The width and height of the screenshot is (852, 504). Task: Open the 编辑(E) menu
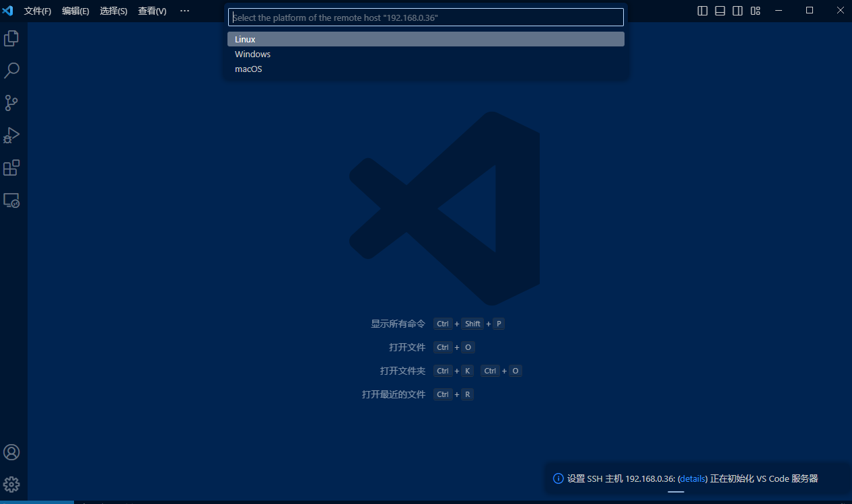[x=75, y=11]
